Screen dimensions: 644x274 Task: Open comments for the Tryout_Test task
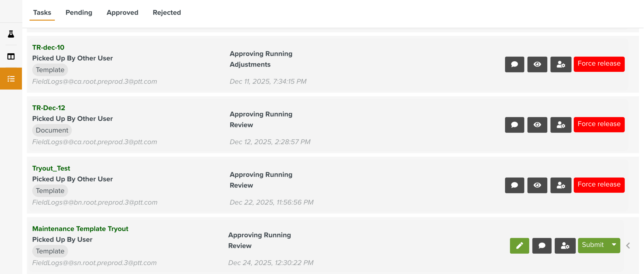[514, 185]
